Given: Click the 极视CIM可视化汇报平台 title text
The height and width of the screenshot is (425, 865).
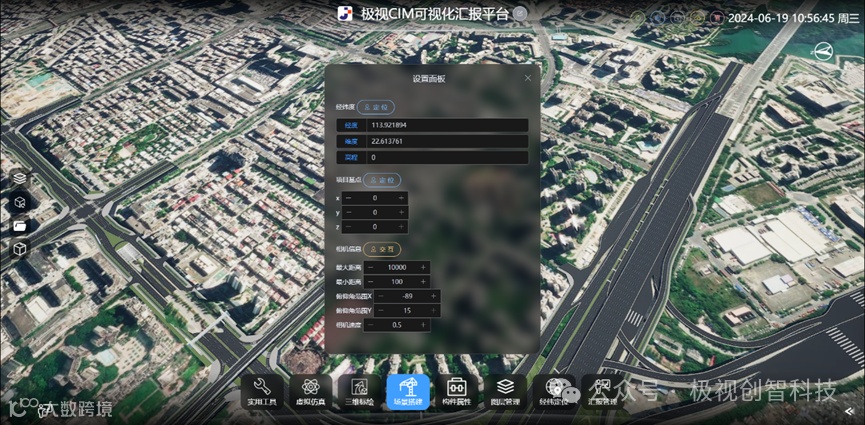Looking at the screenshot, I should 434,14.
